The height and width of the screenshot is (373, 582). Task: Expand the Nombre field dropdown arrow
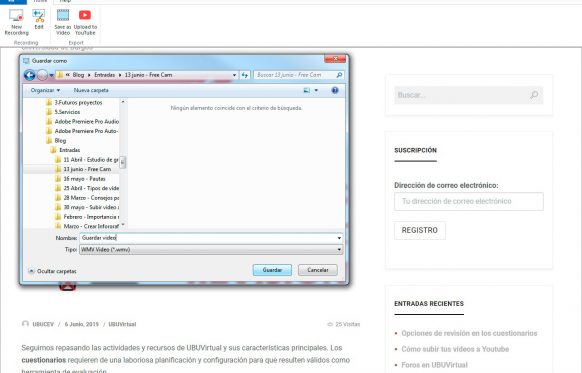click(x=339, y=238)
